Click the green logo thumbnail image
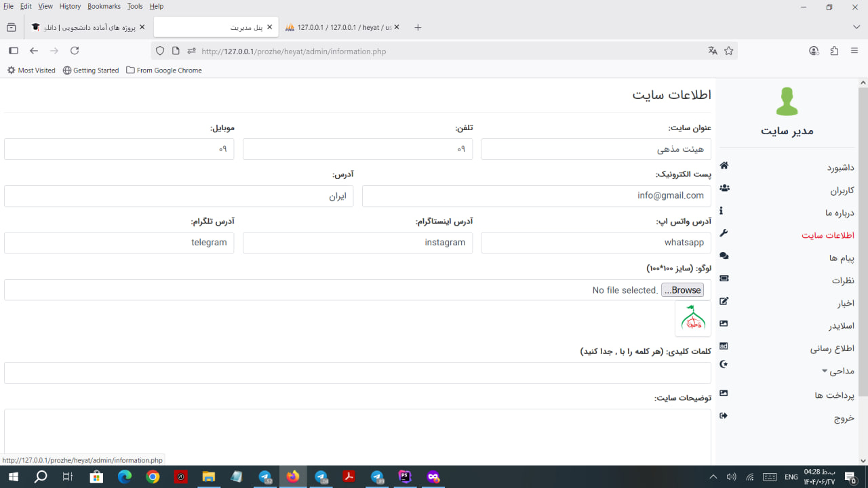 [x=693, y=319]
